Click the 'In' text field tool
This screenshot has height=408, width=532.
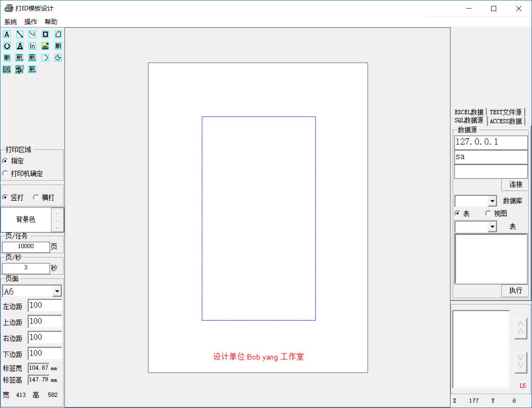[x=32, y=46]
